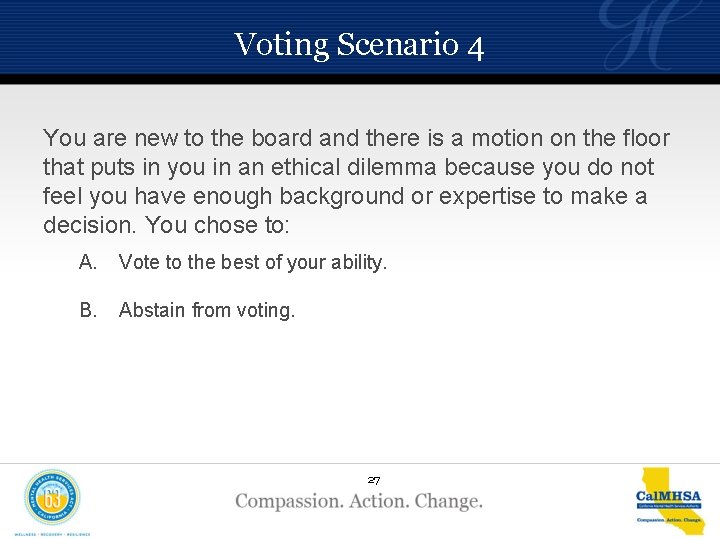
Task: Select the slide number 27
Action: click(373, 480)
